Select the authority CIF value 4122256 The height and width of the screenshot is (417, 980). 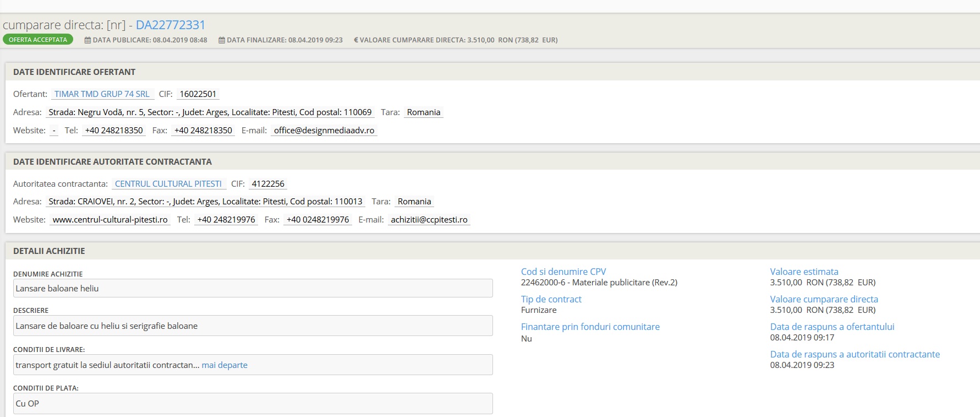point(268,184)
